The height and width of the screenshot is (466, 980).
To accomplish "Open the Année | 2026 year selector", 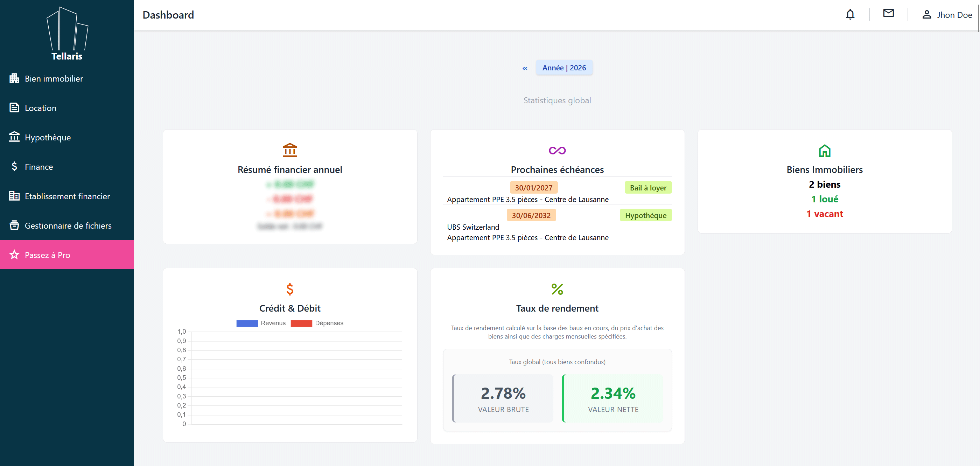I will pyautogui.click(x=564, y=68).
